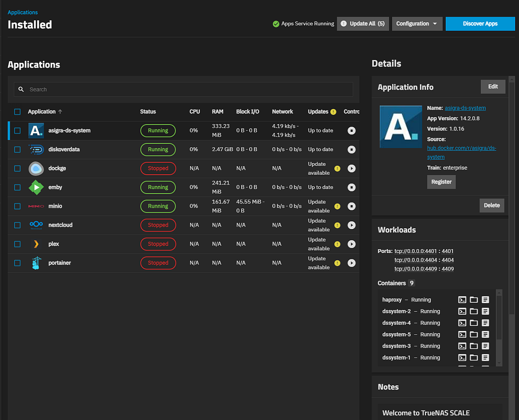Click the yellow update icon for nextcloud
519x420 pixels.
337,225
